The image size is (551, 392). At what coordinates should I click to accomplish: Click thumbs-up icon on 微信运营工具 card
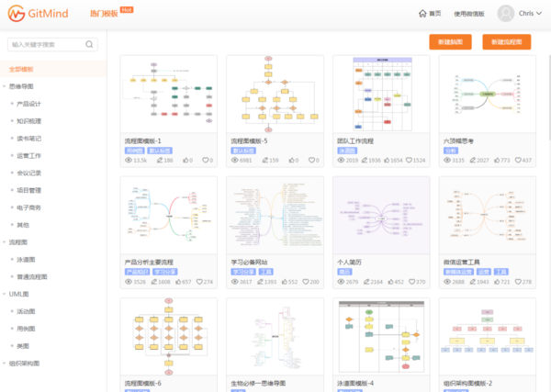pos(497,282)
